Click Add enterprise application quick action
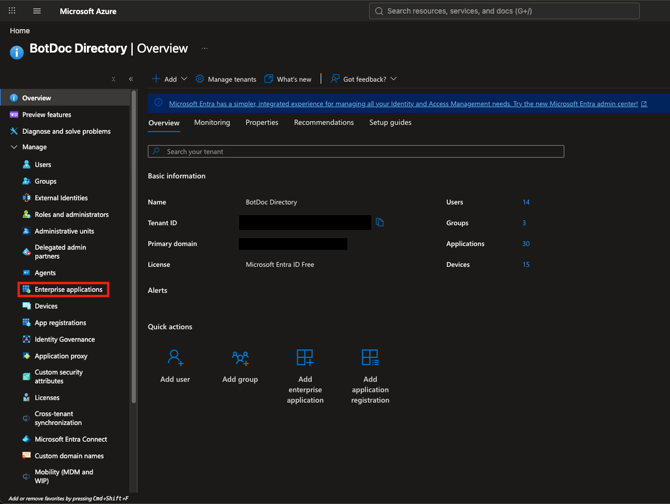 click(x=305, y=376)
